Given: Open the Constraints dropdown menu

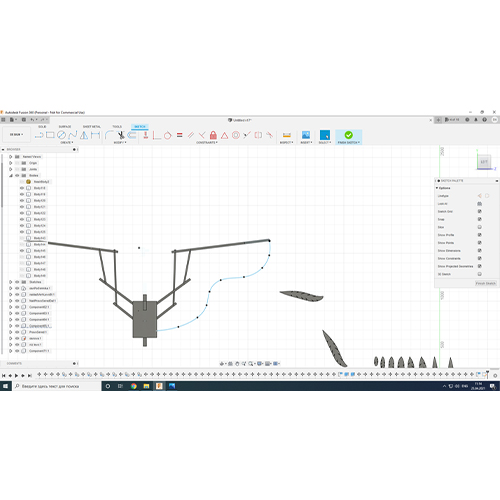Looking at the screenshot, I should [x=207, y=142].
